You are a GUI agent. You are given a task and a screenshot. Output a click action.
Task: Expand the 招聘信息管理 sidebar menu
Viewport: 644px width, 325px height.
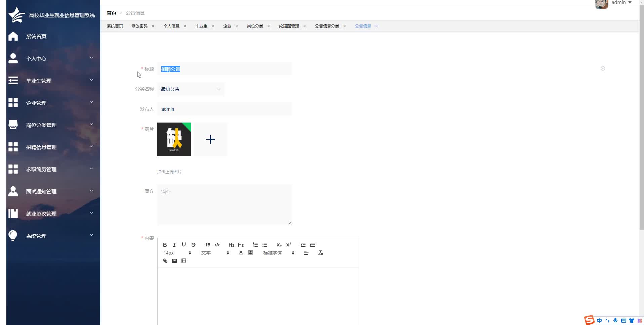coord(53,147)
